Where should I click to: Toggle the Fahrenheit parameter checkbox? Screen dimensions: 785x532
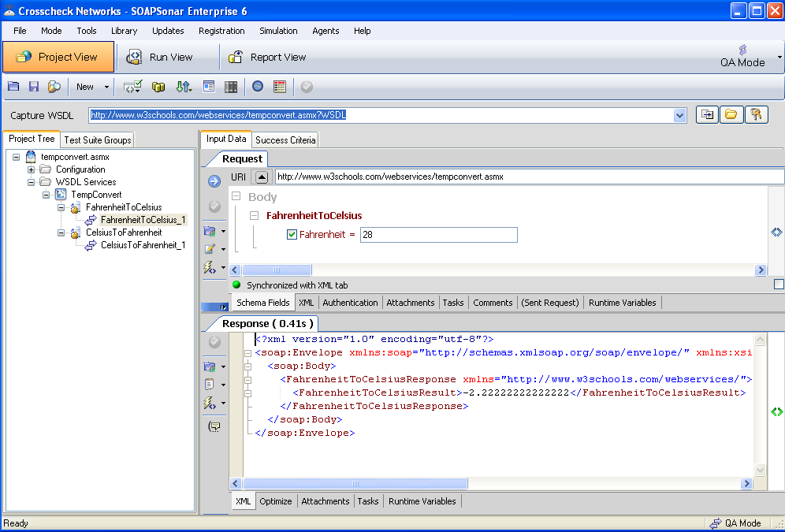click(x=292, y=235)
